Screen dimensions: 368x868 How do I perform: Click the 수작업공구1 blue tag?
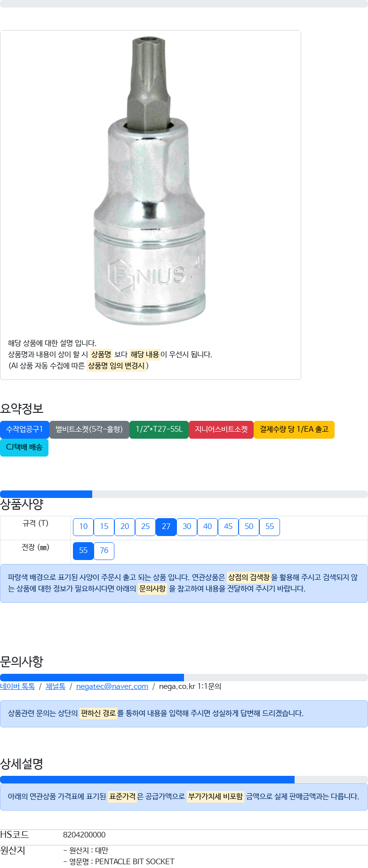[x=24, y=429]
